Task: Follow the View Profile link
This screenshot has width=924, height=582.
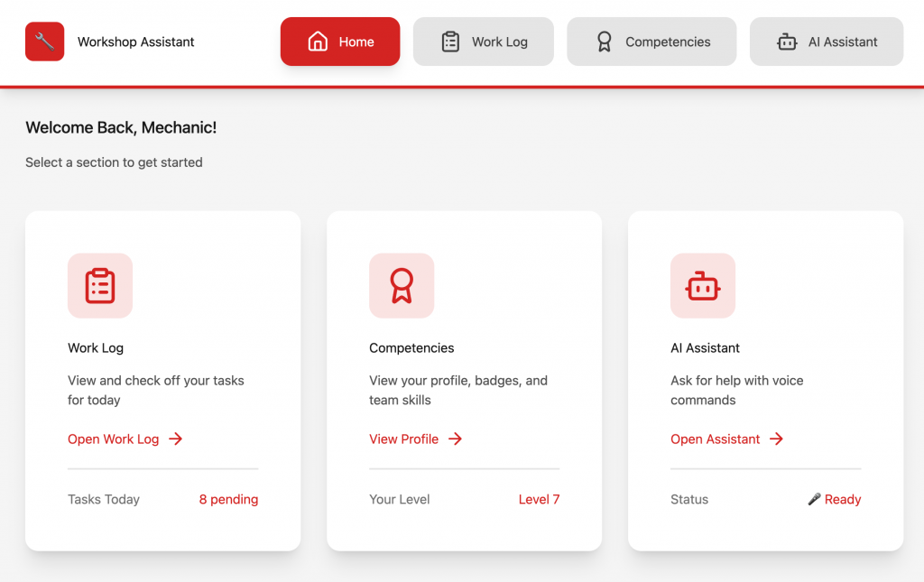Action: (404, 439)
